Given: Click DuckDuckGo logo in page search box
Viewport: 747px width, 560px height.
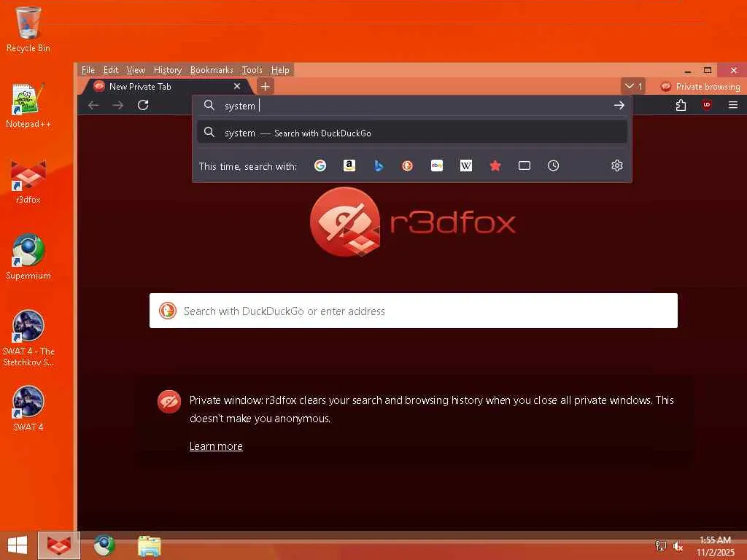Looking at the screenshot, I should 167,311.
